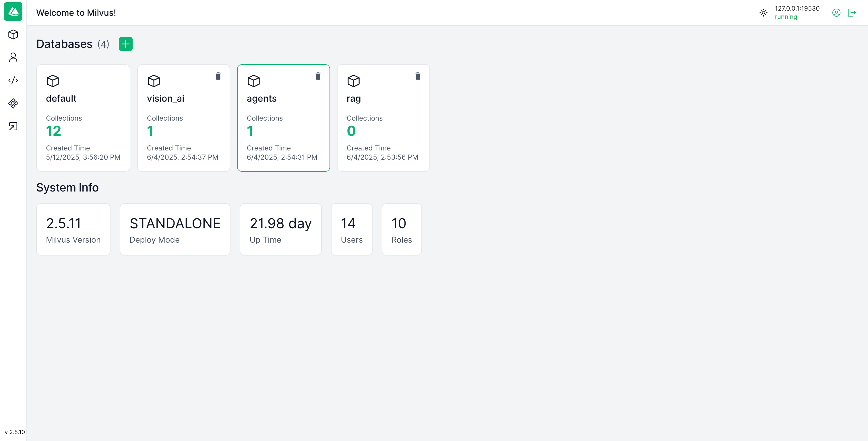Click the v 2.5.10 version label

pyautogui.click(x=15, y=432)
